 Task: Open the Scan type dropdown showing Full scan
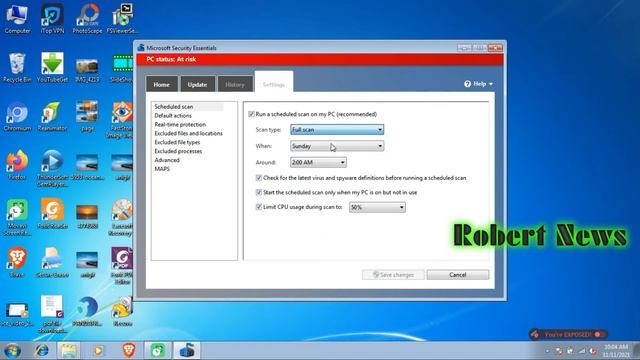pos(337,130)
